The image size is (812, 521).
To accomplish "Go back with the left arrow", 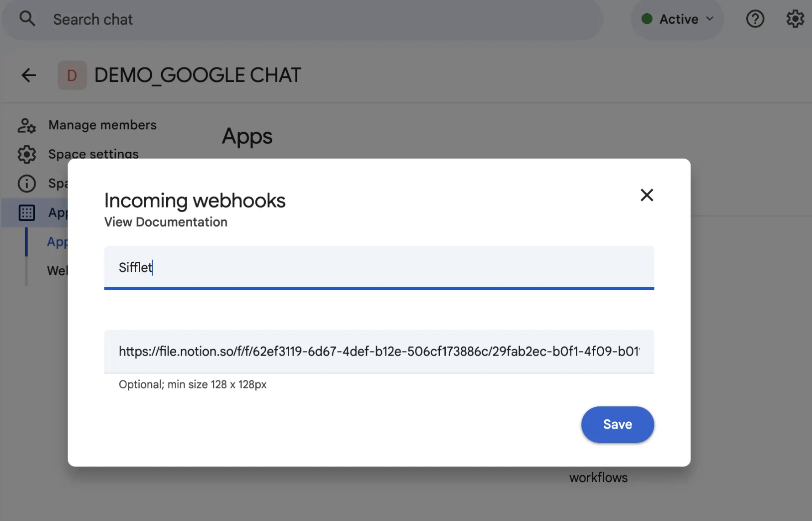I will [x=29, y=75].
